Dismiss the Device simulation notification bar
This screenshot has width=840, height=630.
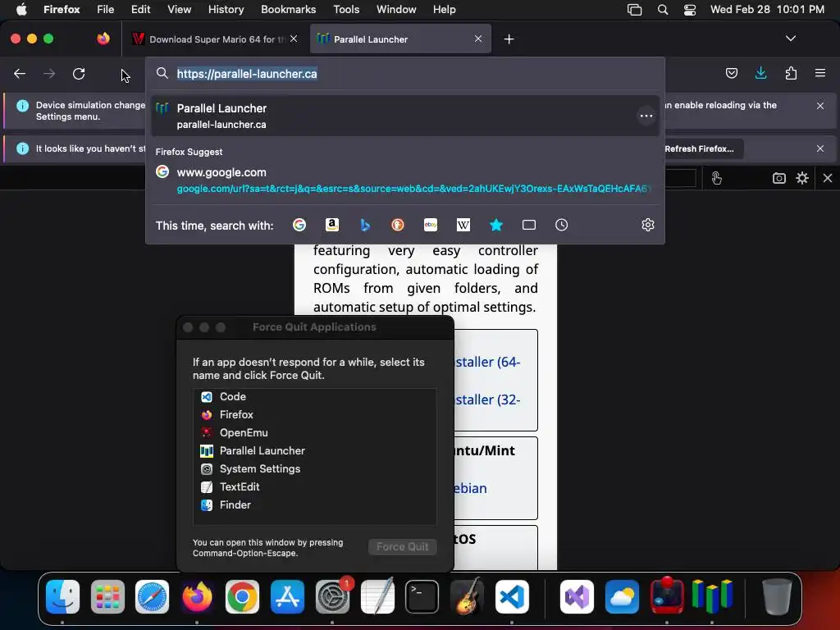coord(819,106)
